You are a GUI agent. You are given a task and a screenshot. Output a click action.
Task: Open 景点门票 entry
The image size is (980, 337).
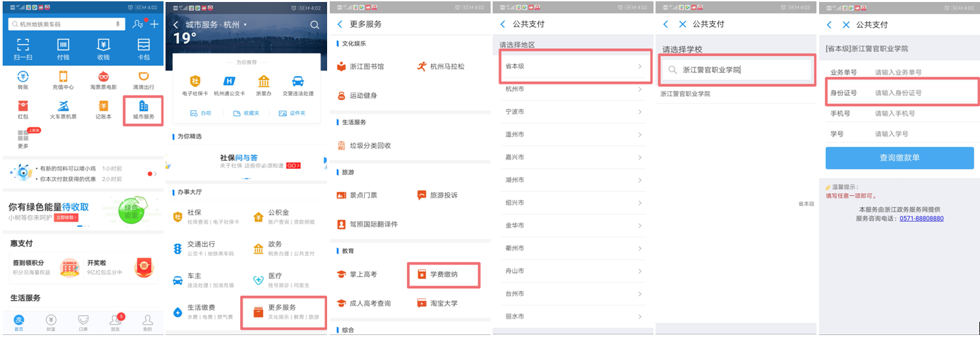(x=357, y=195)
